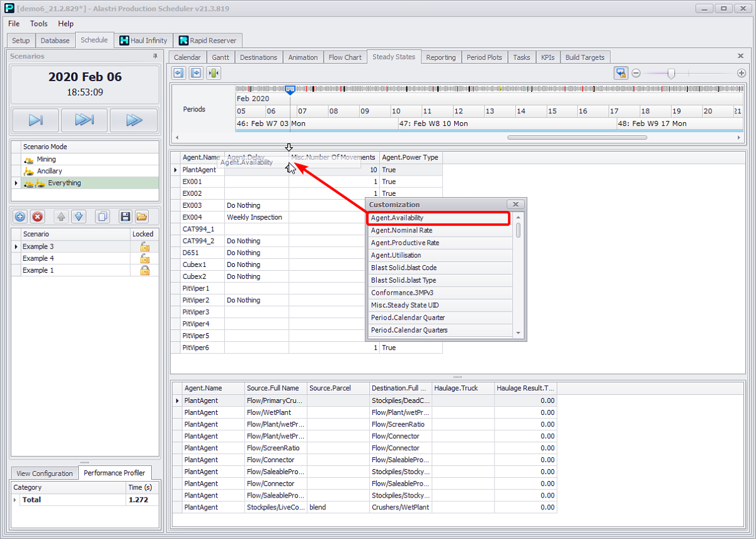
Task: Save scenarios with the floppy disk icon
Action: click(x=125, y=217)
